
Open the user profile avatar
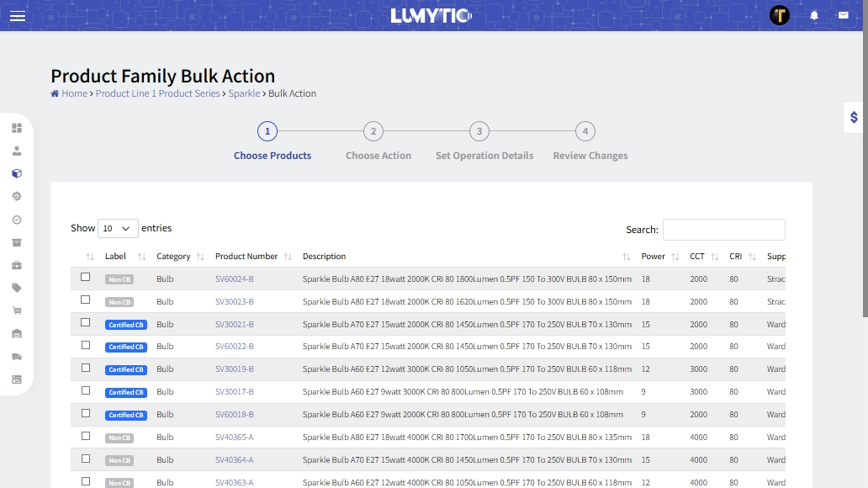tap(780, 15)
